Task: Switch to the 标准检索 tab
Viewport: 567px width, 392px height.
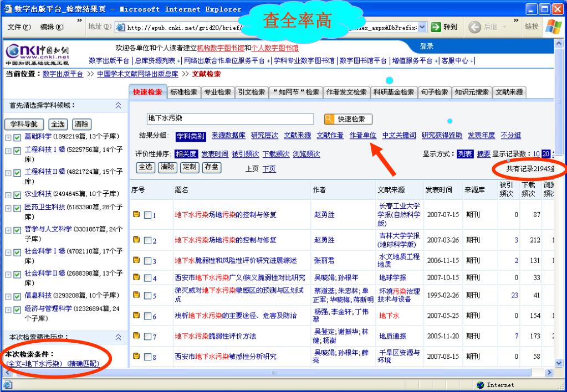Action: click(183, 92)
